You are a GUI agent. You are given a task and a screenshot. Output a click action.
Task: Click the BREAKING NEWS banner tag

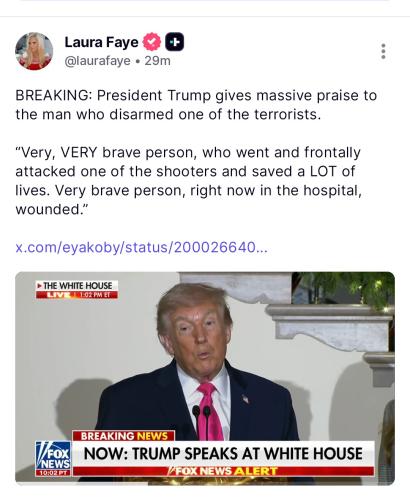pyautogui.click(x=124, y=436)
